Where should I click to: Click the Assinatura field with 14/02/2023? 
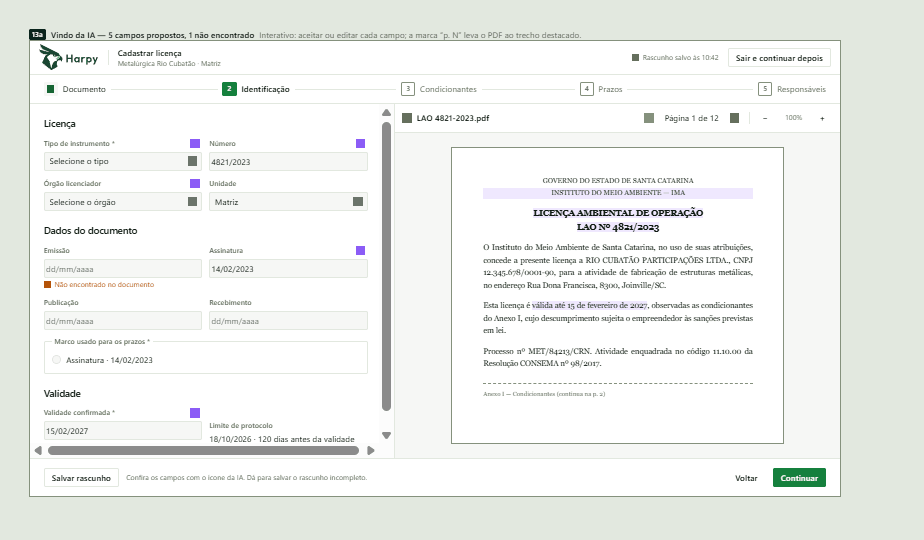coord(288,269)
